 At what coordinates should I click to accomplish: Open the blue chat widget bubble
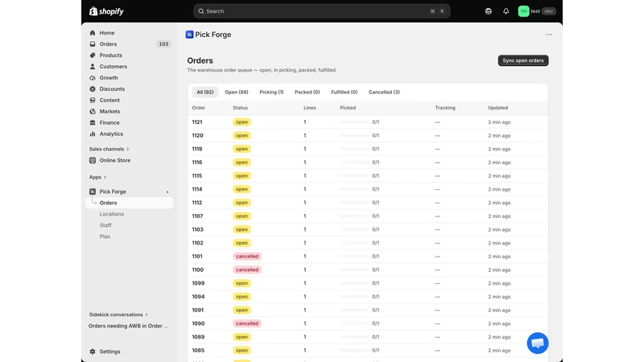[x=538, y=343]
